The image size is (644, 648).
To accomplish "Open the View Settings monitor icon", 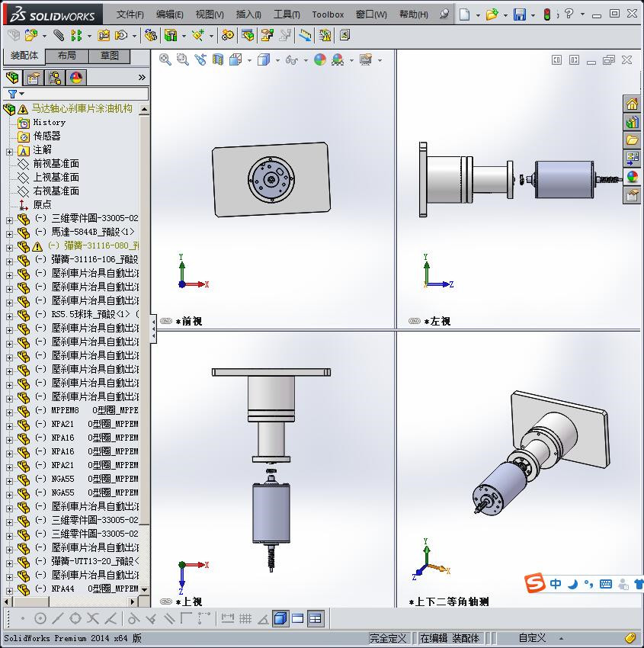I will 366,60.
